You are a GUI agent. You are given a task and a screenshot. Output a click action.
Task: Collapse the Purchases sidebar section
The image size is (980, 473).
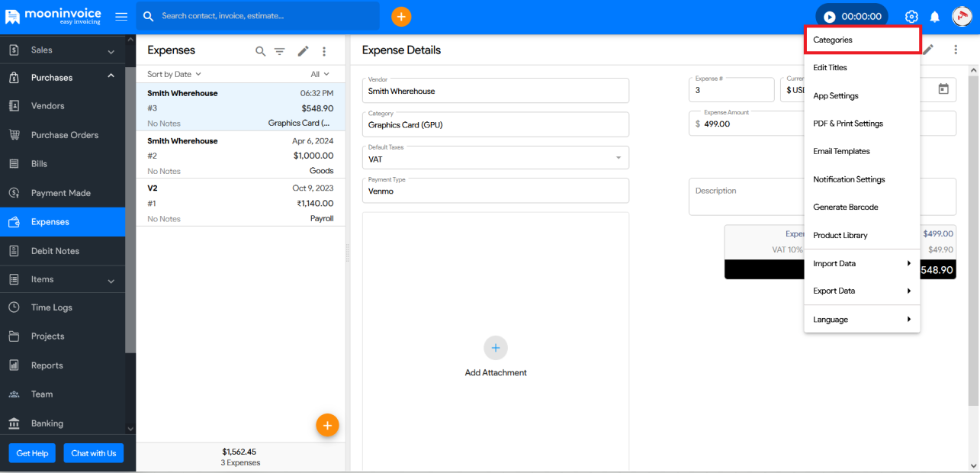click(111, 76)
